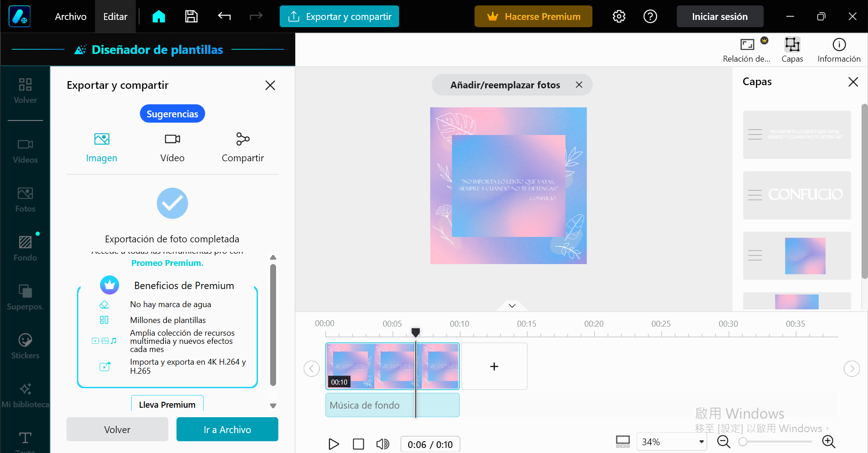Click the Ir a Archivo button
Viewport: 868px width, 453px height.
pos(227,429)
